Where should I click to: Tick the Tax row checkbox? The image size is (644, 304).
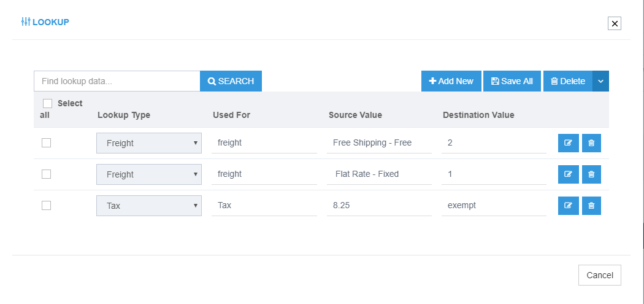(x=46, y=206)
